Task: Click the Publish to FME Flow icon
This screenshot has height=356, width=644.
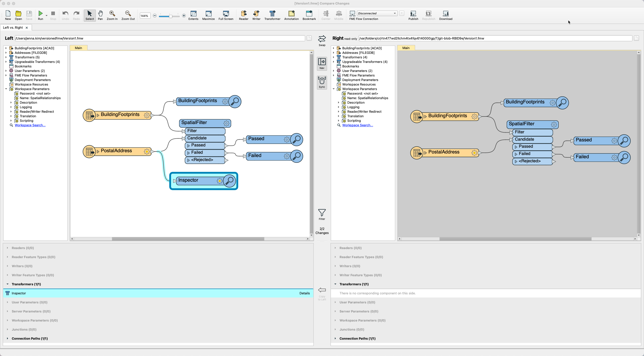Action: (x=413, y=15)
